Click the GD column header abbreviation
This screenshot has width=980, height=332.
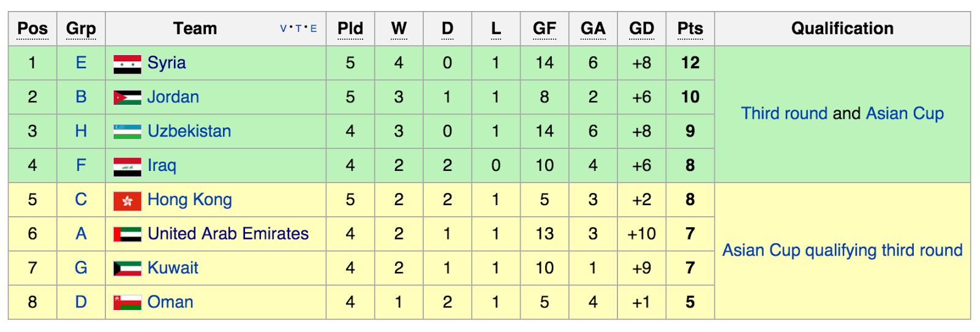tap(642, 29)
